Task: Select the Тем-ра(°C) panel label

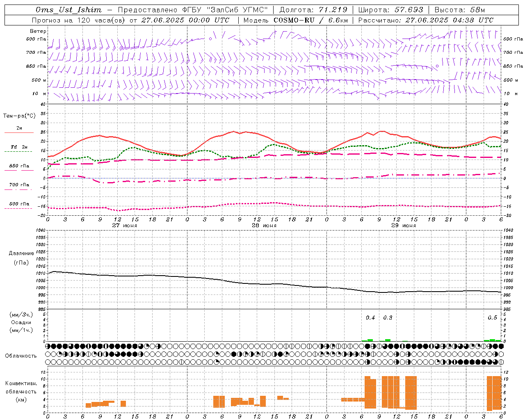Action: [19, 116]
